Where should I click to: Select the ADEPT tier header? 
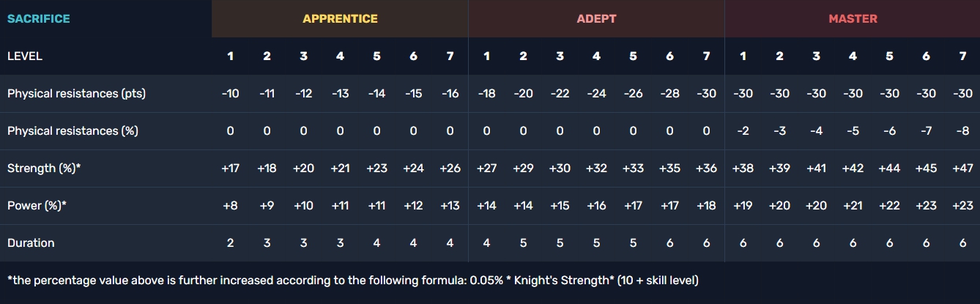[596, 19]
